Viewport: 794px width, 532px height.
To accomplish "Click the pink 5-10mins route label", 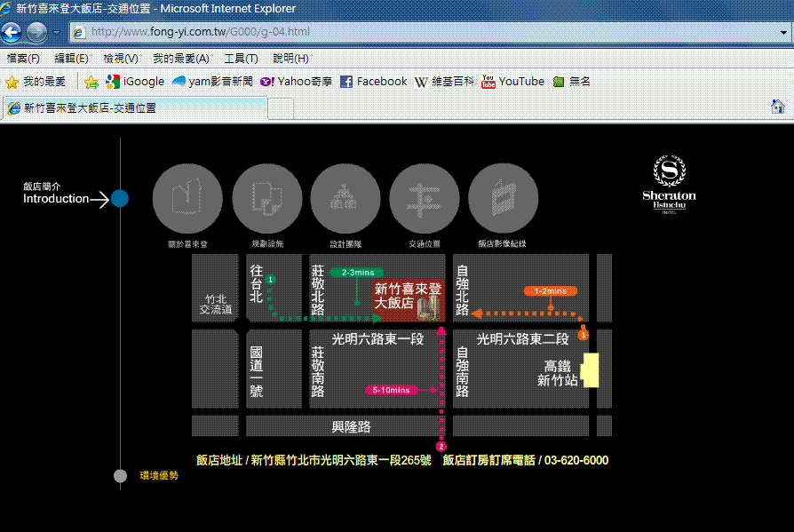I will (391, 390).
